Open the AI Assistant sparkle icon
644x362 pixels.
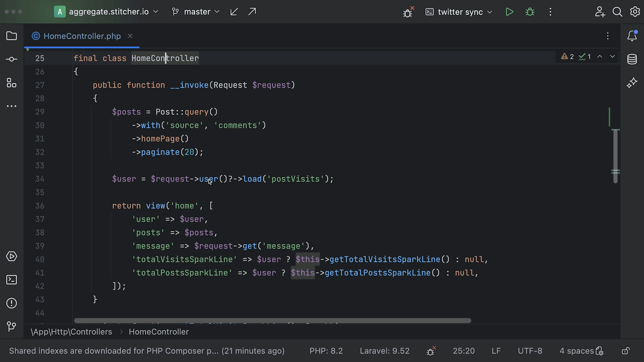tap(632, 83)
